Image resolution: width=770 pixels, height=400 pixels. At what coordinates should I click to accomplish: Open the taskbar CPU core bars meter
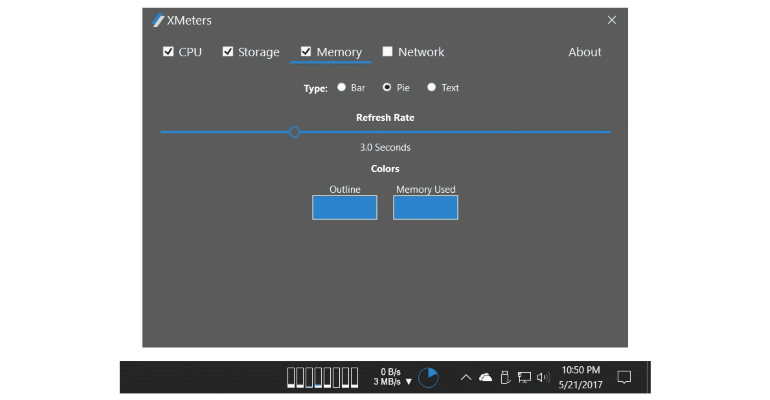[x=322, y=377]
